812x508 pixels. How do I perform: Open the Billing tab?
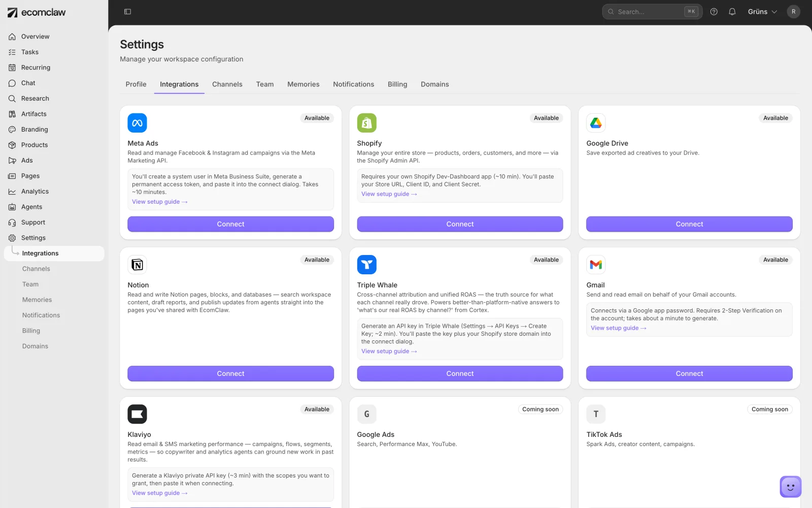click(x=397, y=84)
